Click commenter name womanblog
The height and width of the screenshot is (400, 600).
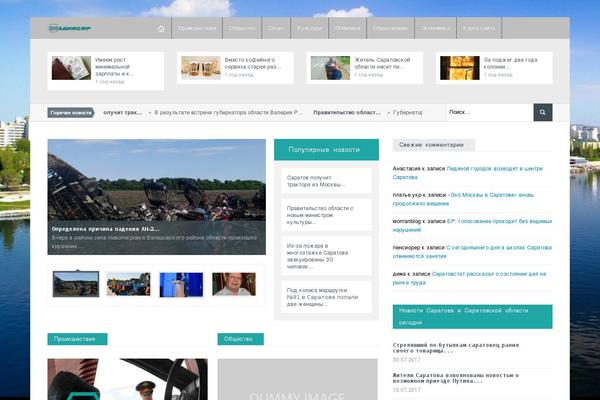[x=407, y=221]
